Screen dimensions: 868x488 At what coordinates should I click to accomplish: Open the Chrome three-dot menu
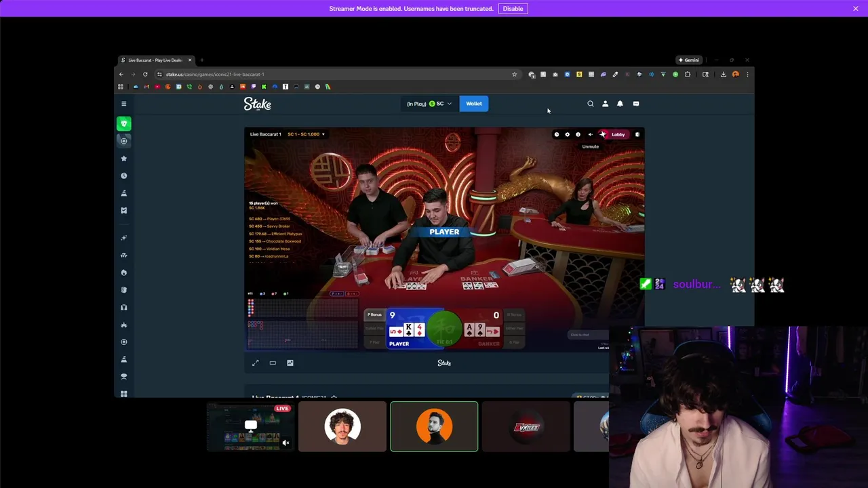747,75
